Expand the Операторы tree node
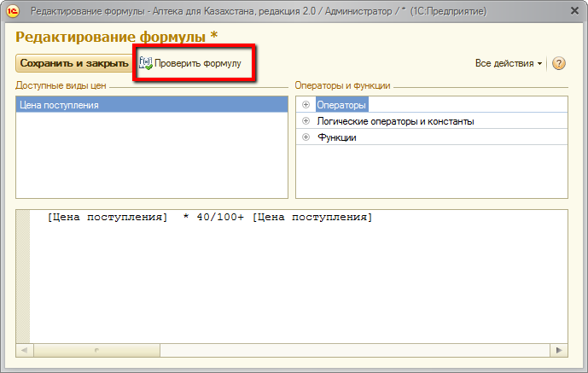This screenshot has width=588, height=373. [306, 105]
